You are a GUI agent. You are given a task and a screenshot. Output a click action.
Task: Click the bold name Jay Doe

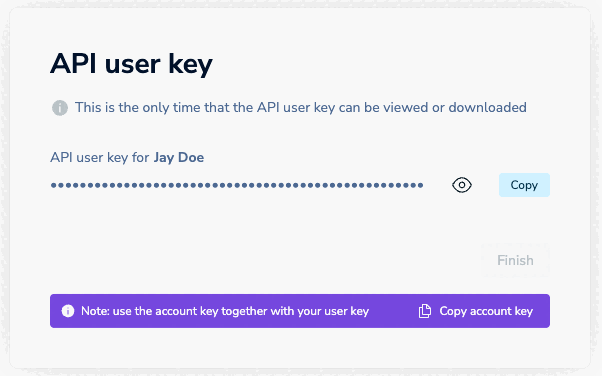[179, 157]
